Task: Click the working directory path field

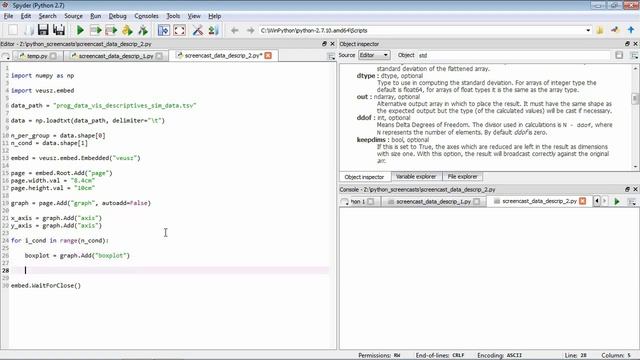Action: pyautogui.click(x=422, y=31)
